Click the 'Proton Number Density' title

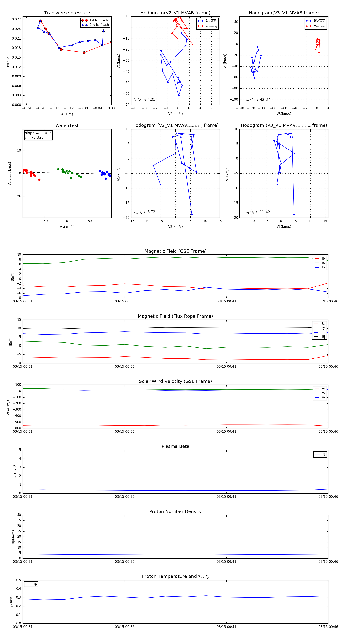coord(175,511)
